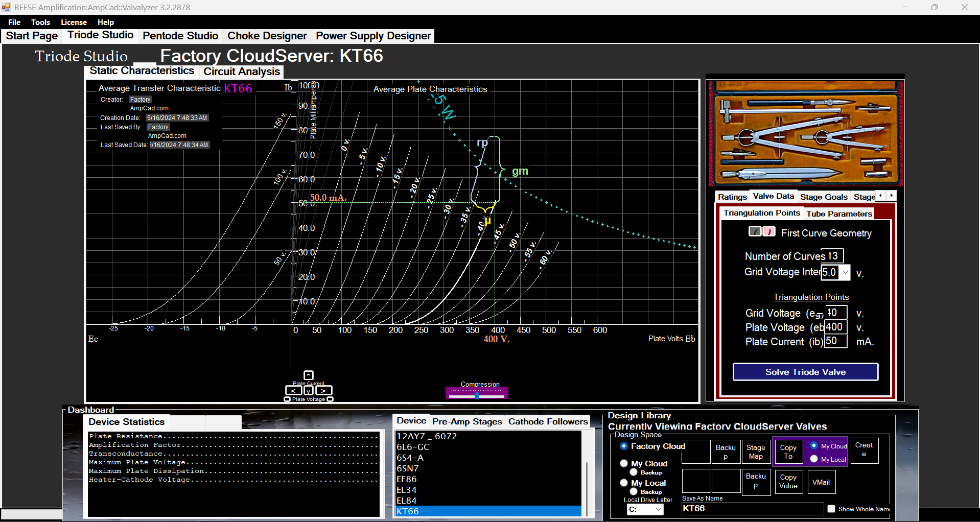This screenshot has width=980, height=522.
Task: Open the Ratings tab
Action: (732, 197)
